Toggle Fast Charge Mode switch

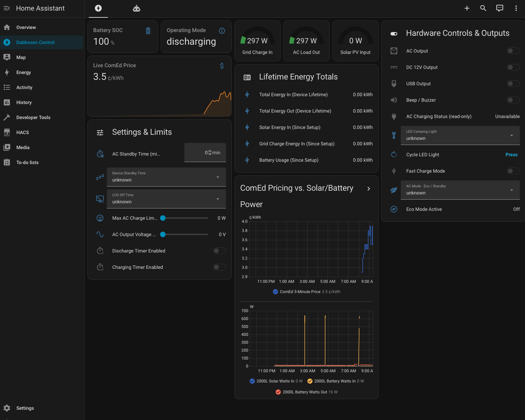[x=513, y=171]
